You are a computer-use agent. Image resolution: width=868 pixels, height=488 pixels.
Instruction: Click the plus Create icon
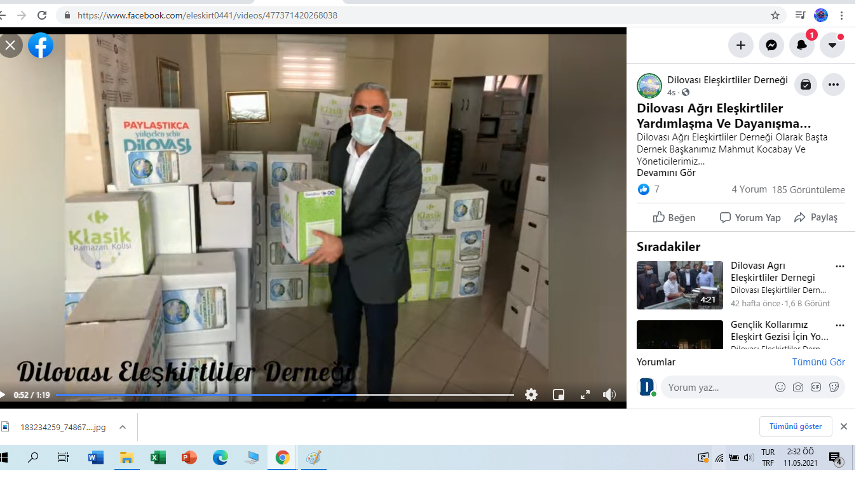point(741,45)
